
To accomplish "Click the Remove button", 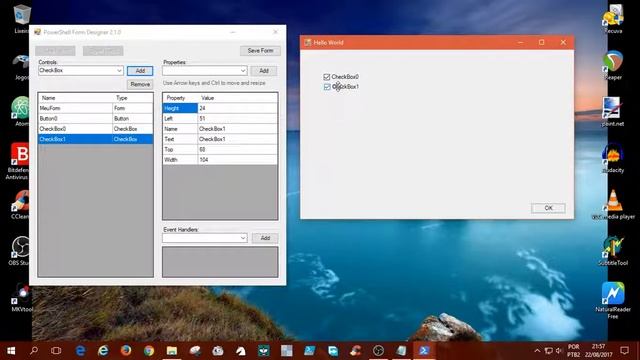I will [140, 84].
